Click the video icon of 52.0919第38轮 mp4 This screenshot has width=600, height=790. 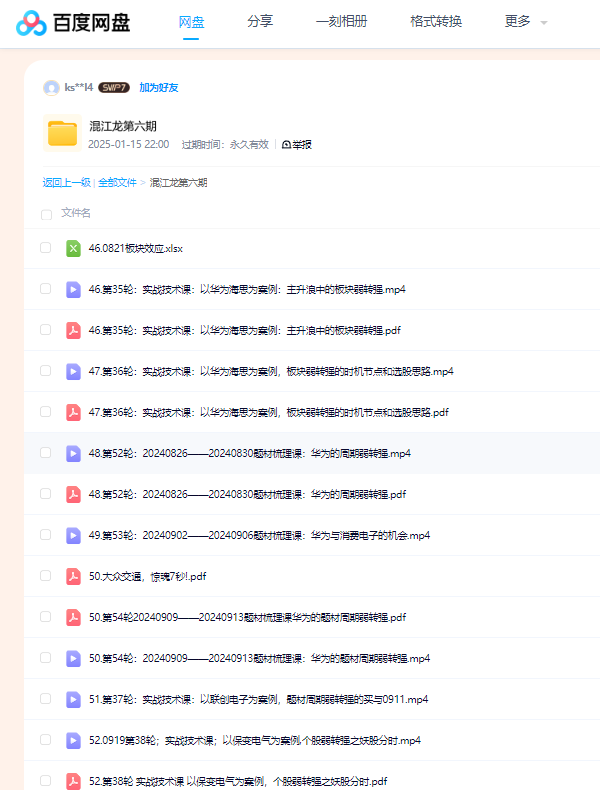74,741
